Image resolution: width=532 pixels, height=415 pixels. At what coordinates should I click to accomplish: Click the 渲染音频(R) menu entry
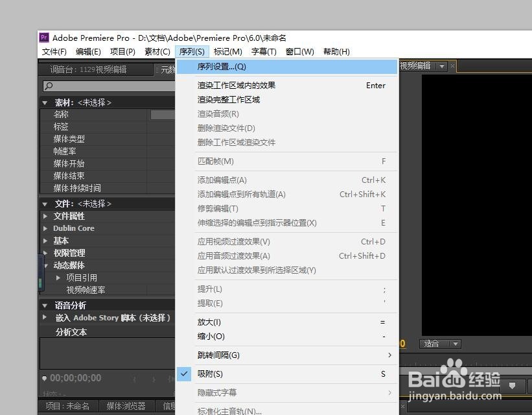point(287,113)
